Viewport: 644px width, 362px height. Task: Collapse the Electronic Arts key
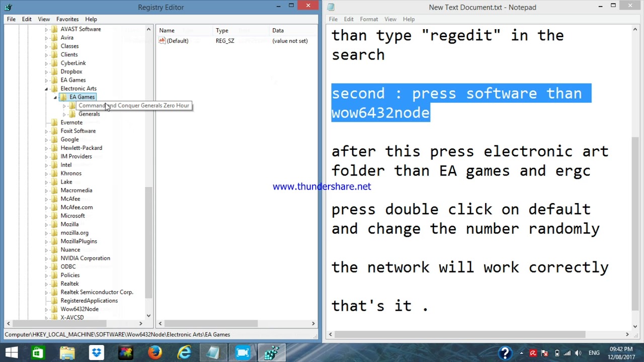[46, 89]
